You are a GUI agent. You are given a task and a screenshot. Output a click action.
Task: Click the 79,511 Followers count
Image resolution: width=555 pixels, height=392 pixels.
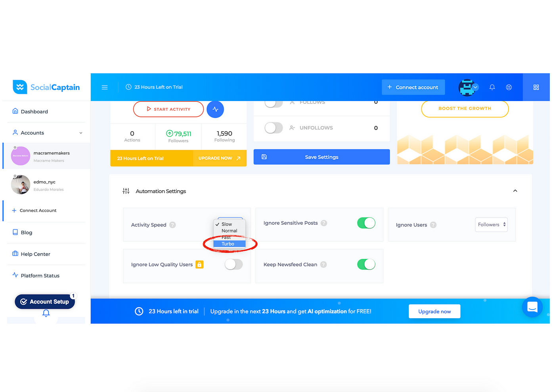tap(178, 136)
